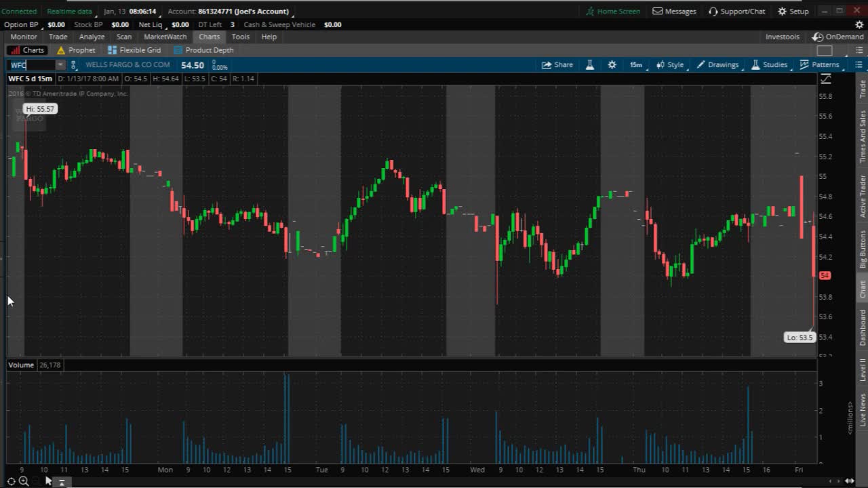
Task: Click the WFC symbol input field
Action: tap(31, 65)
